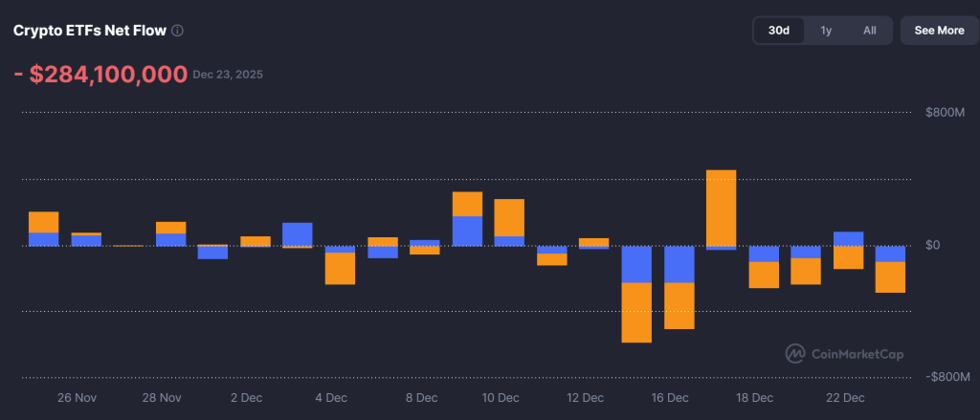Viewport: 980px width, 420px height.
Task: Click the CoinMarketCap logo icon watermark
Action: pyautogui.click(x=794, y=354)
